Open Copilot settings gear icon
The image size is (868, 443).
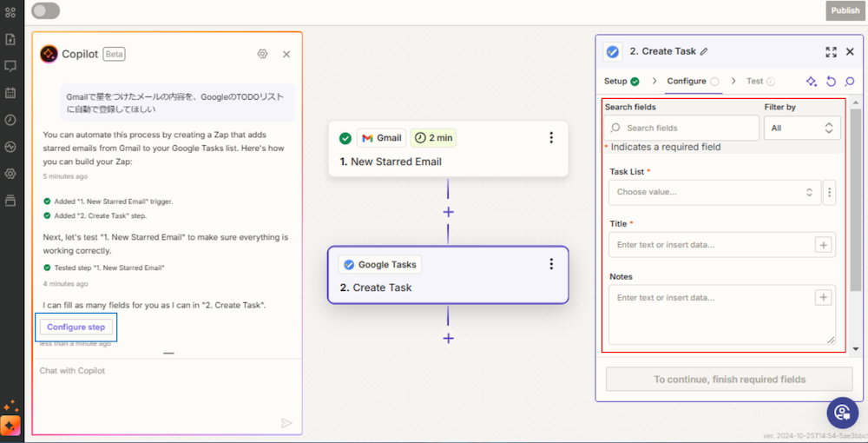click(262, 54)
